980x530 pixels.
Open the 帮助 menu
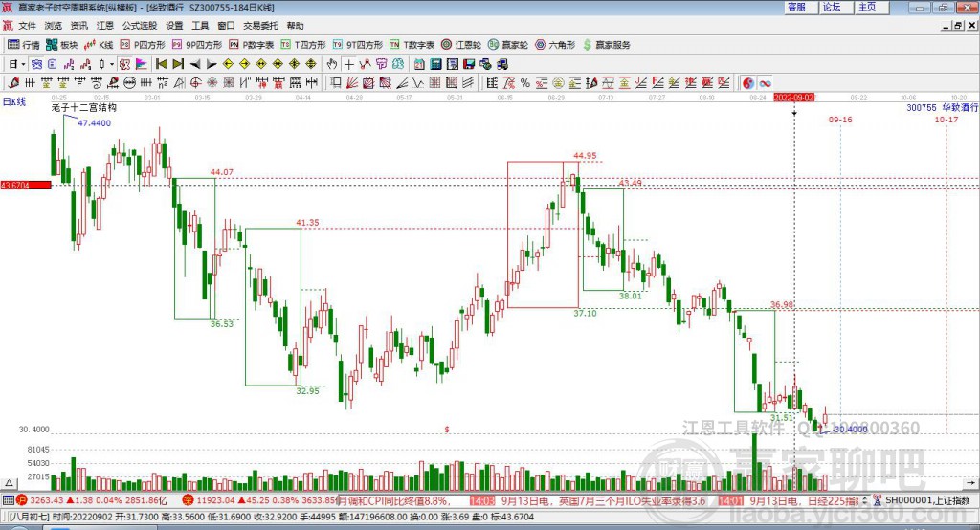click(295, 26)
